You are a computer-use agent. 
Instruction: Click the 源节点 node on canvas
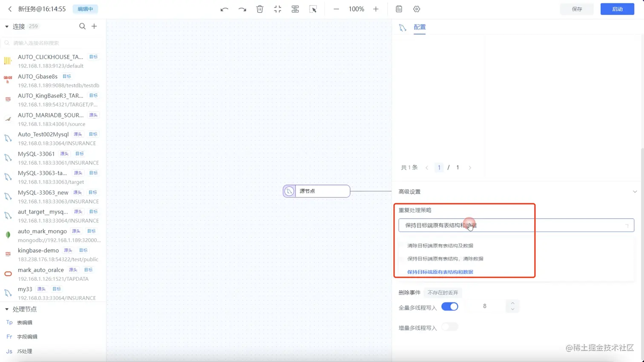pyautogui.click(x=316, y=191)
